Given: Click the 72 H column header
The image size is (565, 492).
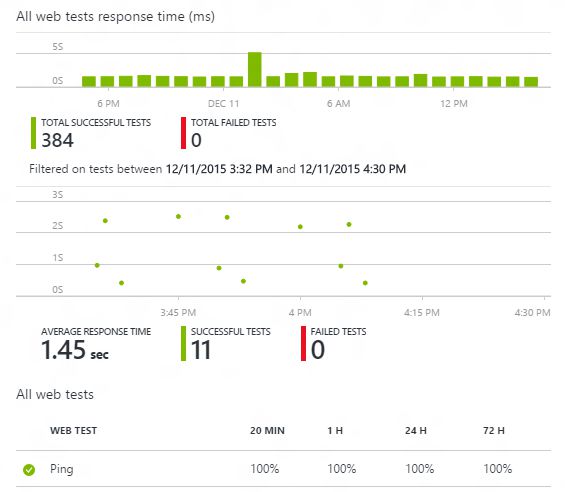Looking at the screenshot, I should click(494, 430).
